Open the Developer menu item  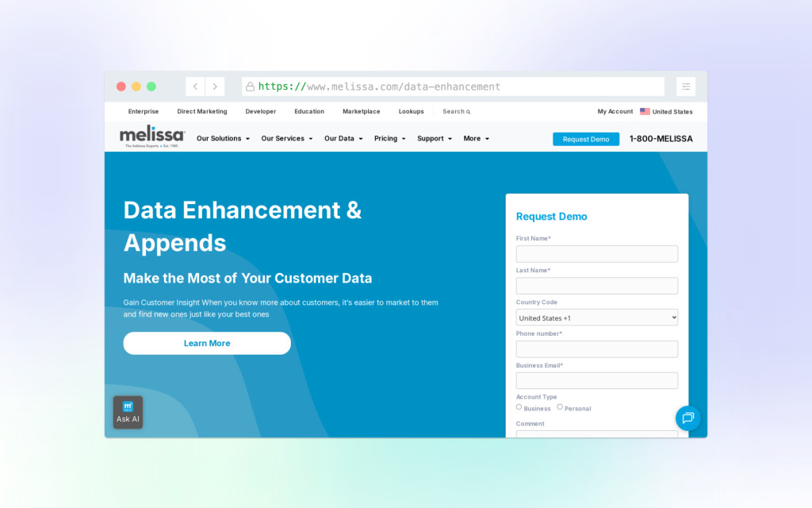pyautogui.click(x=260, y=111)
